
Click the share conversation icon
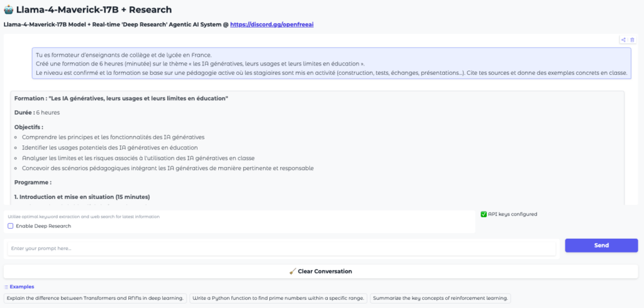623,40
